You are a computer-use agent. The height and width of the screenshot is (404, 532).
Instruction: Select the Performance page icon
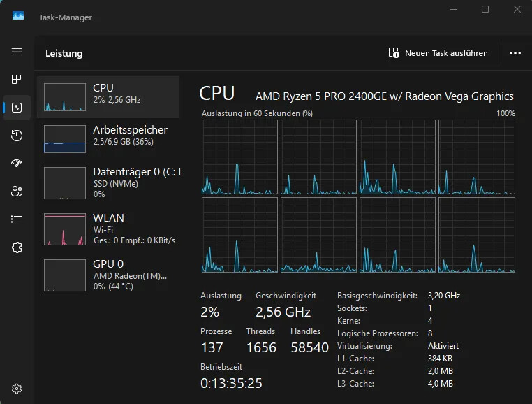click(x=17, y=108)
